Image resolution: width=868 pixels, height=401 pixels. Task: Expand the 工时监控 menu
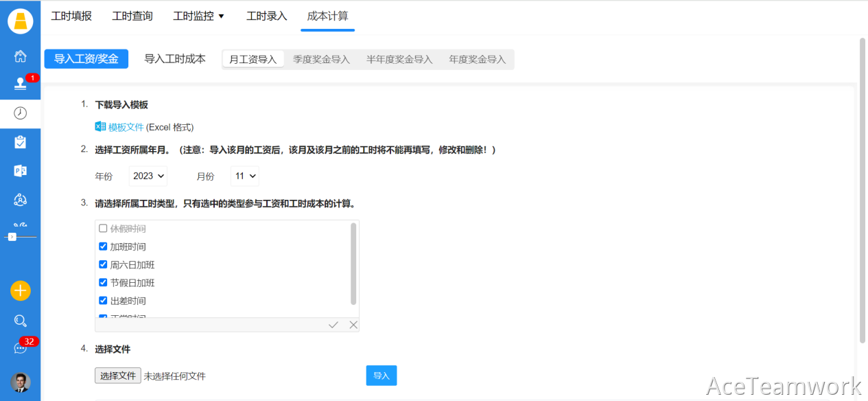(x=198, y=16)
